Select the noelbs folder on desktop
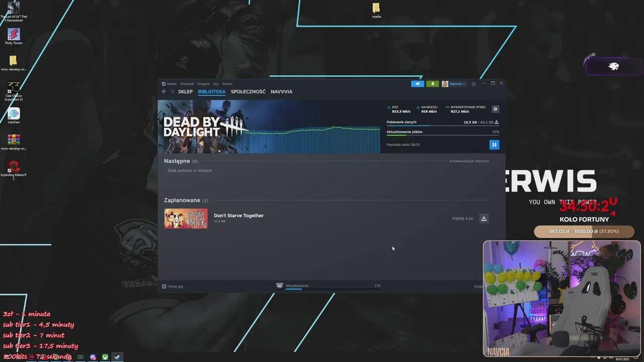Screen dimensions: 644x362 click(376, 10)
